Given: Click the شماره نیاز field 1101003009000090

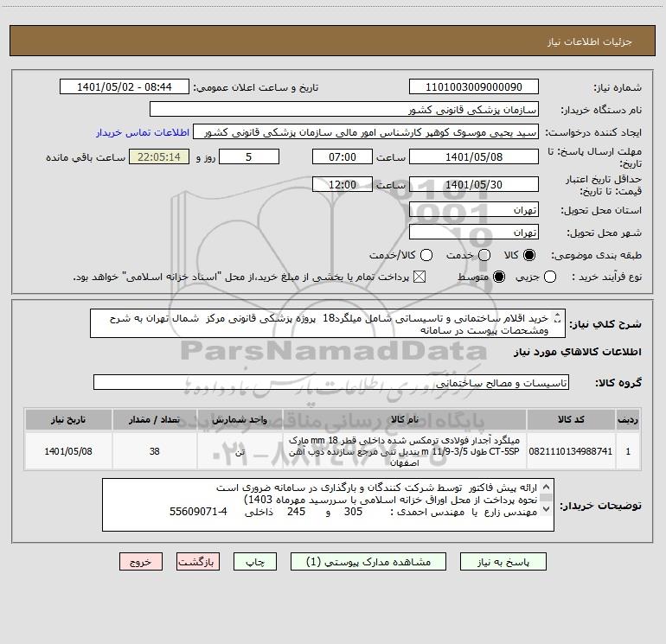Looking at the screenshot, I should coord(474,86).
